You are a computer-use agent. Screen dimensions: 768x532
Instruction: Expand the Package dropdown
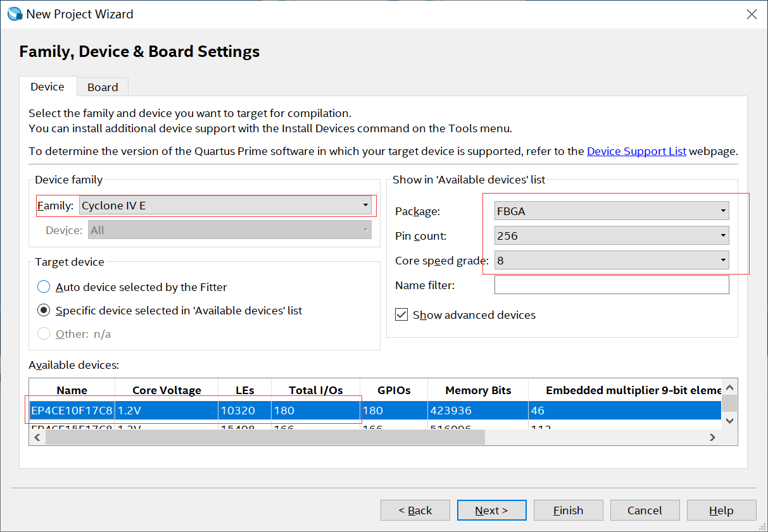[x=612, y=211]
